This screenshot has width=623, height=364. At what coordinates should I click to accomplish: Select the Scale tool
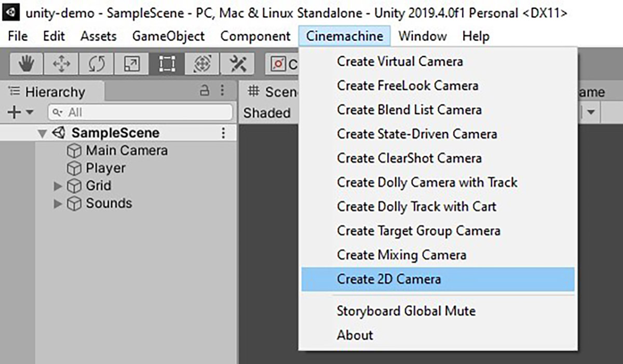[x=131, y=64]
